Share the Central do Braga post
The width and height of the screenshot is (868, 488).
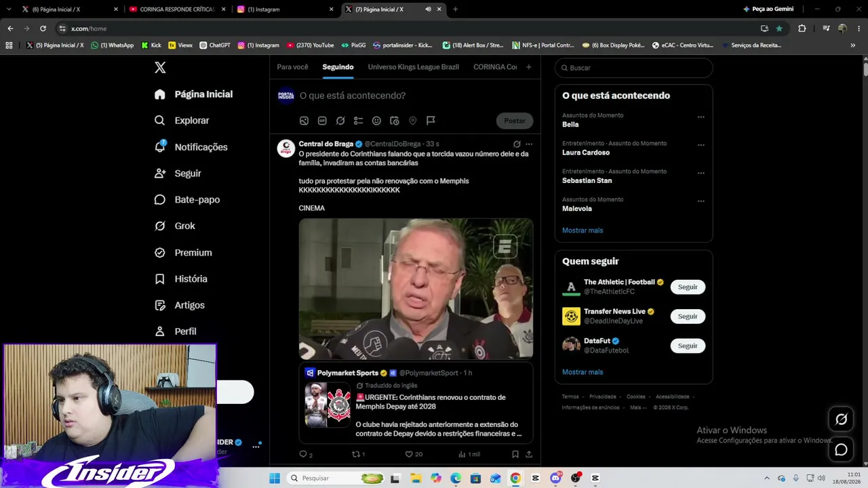pos(529,454)
